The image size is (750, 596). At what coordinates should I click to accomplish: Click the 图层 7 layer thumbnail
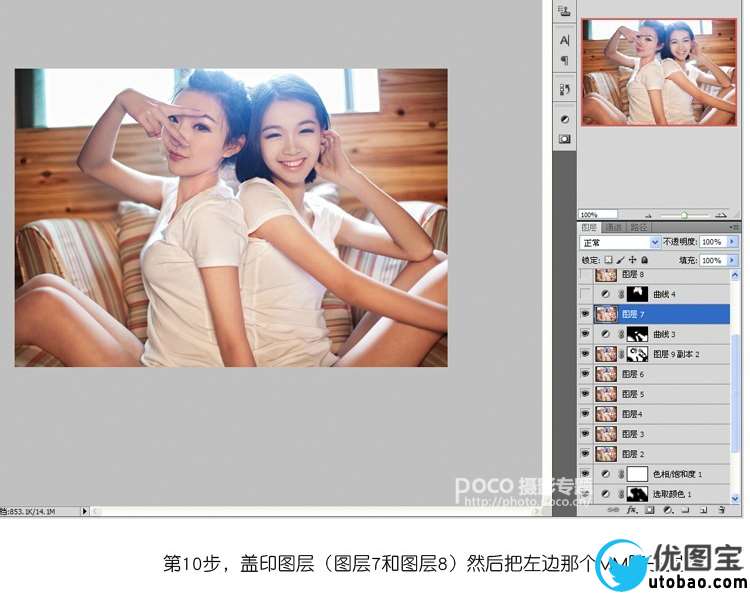click(x=606, y=314)
